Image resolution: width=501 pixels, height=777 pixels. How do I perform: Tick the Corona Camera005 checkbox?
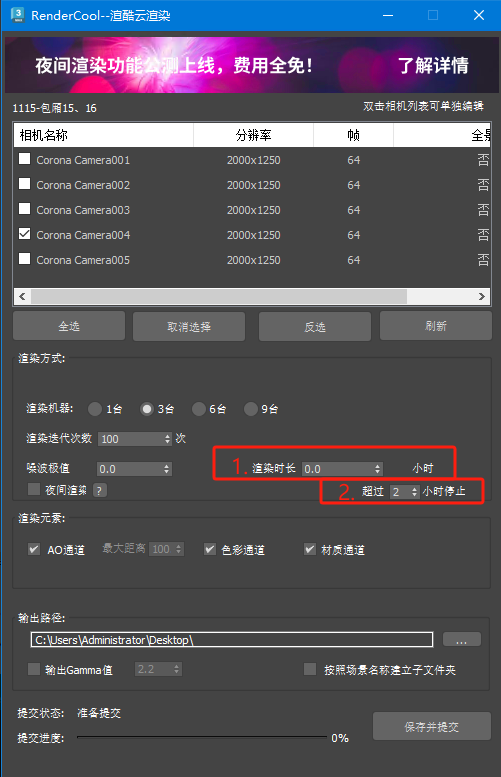[24, 259]
